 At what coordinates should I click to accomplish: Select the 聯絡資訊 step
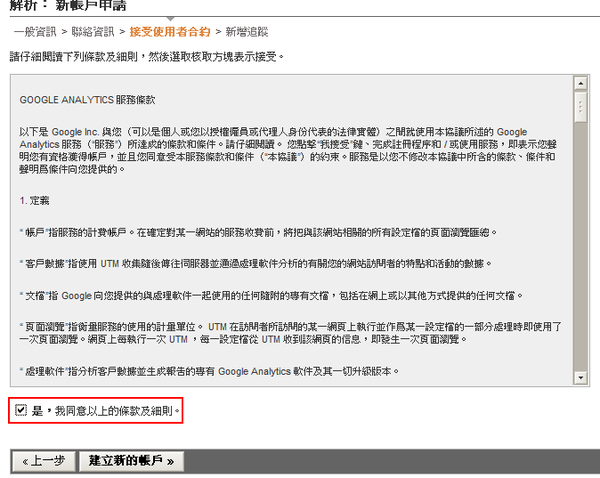(x=93, y=32)
